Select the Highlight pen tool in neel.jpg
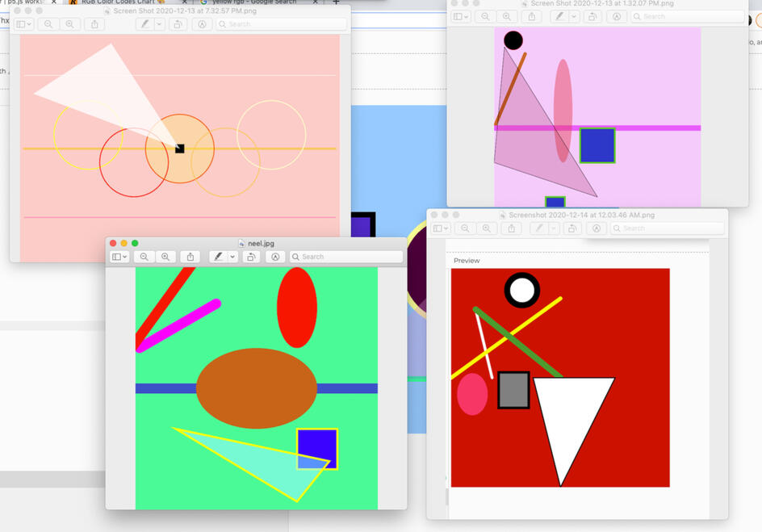The width and height of the screenshot is (762, 532). (217, 257)
